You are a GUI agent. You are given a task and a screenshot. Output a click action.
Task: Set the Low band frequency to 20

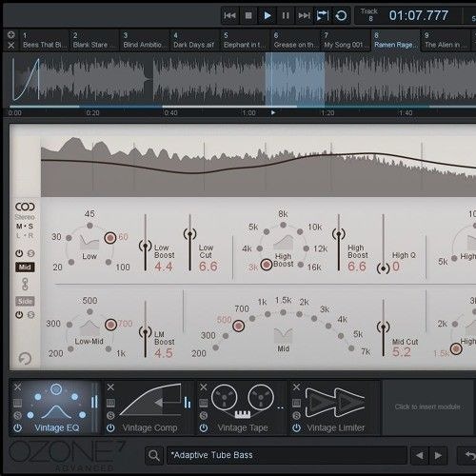[x=71, y=262]
